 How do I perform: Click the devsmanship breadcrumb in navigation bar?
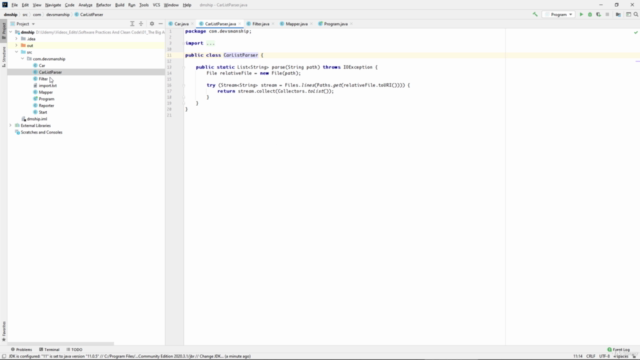[x=58, y=14]
